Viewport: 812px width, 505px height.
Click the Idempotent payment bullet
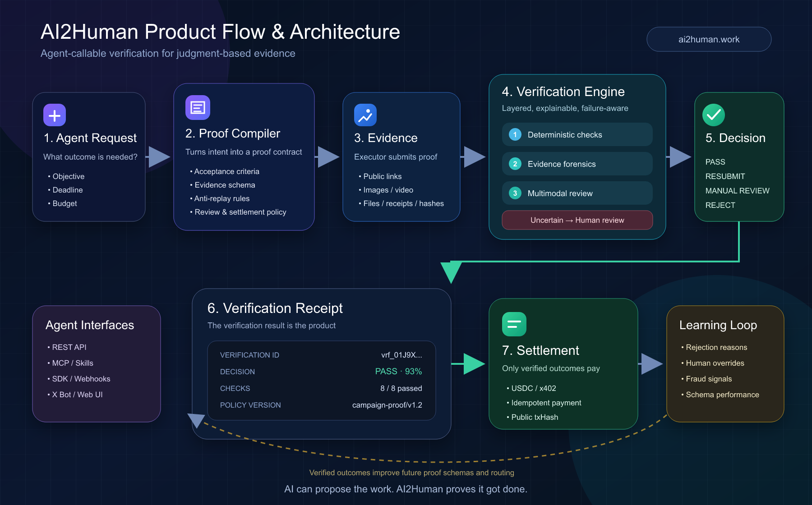pyautogui.click(x=544, y=403)
